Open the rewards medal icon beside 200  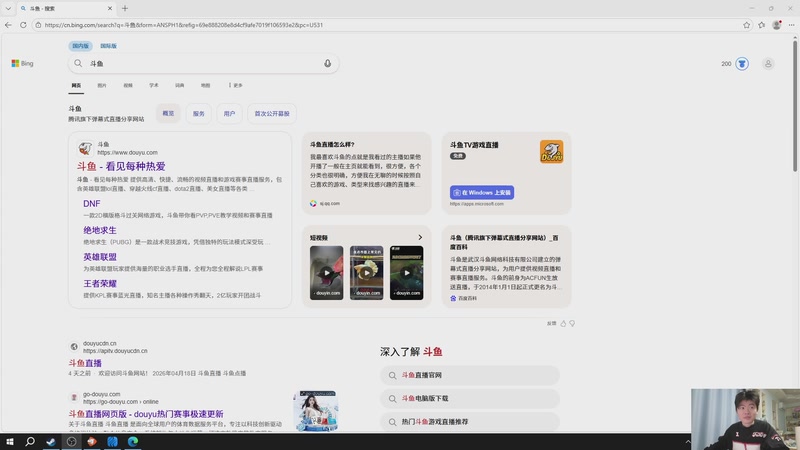[x=742, y=64]
